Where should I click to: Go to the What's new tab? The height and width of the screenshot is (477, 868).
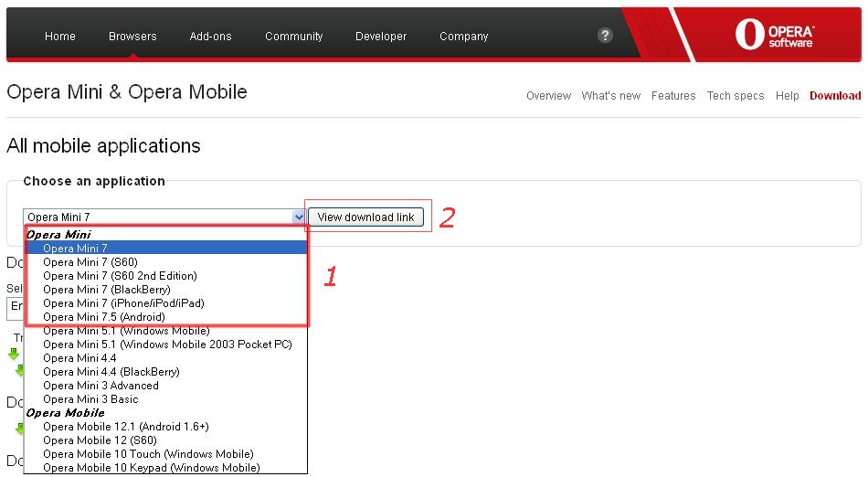610,96
